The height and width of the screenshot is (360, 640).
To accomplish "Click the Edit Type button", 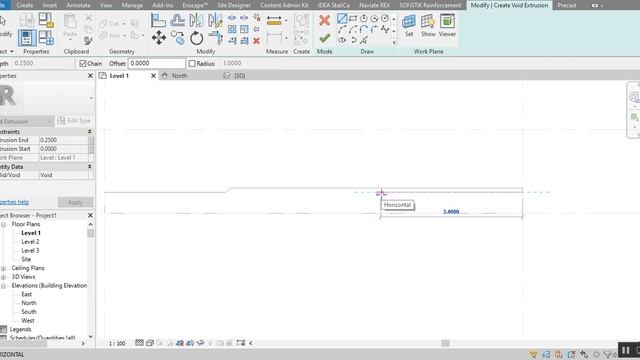I will click(x=74, y=121).
